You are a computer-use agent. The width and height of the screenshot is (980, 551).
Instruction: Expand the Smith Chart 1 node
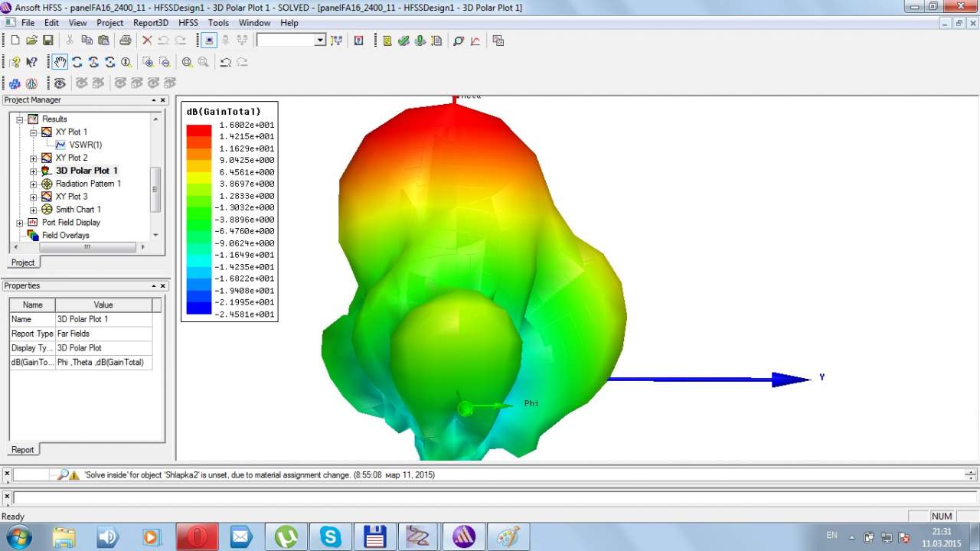point(34,210)
